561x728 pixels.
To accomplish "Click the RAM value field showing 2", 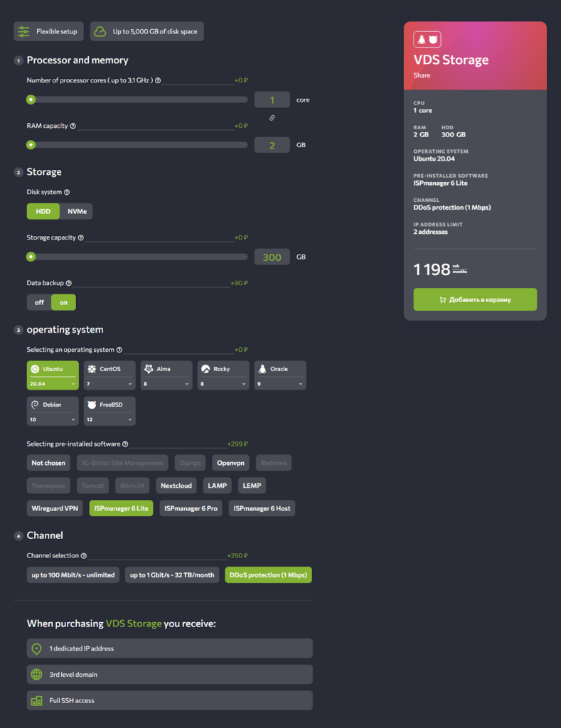I will click(272, 145).
